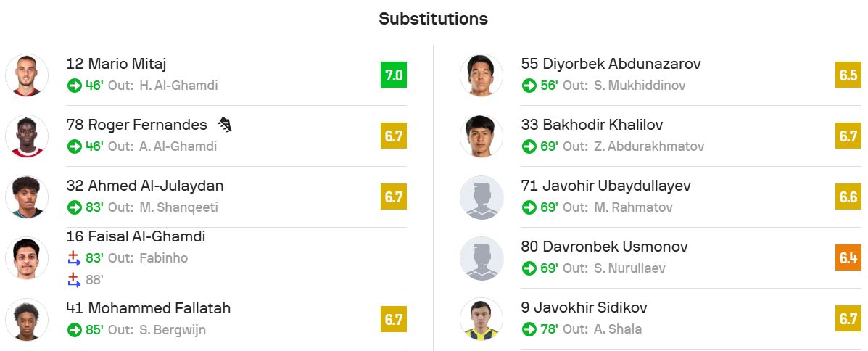Click green sub arrow for Javokhir Sidikov
Viewport: 868px width, 351px height.
(x=529, y=329)
